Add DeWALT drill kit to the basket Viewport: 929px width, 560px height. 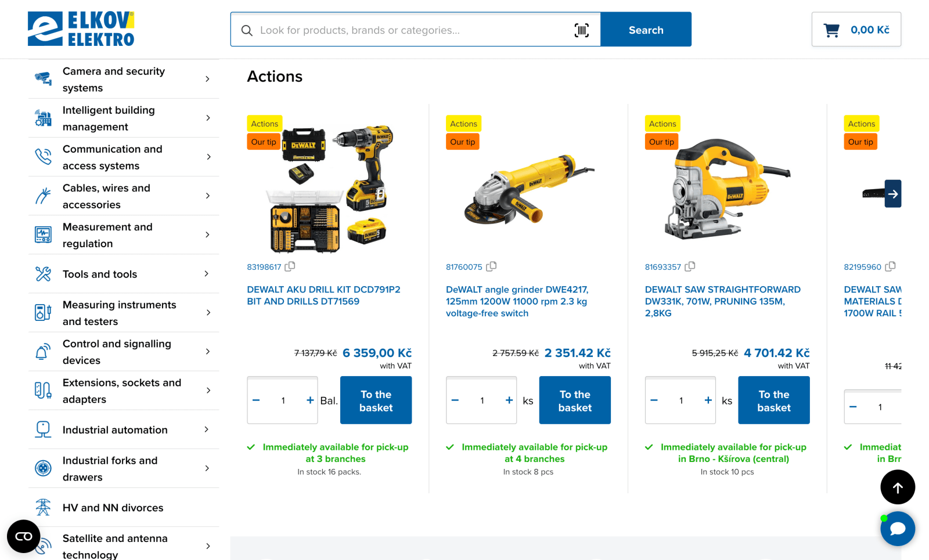[x=376, y=400]
